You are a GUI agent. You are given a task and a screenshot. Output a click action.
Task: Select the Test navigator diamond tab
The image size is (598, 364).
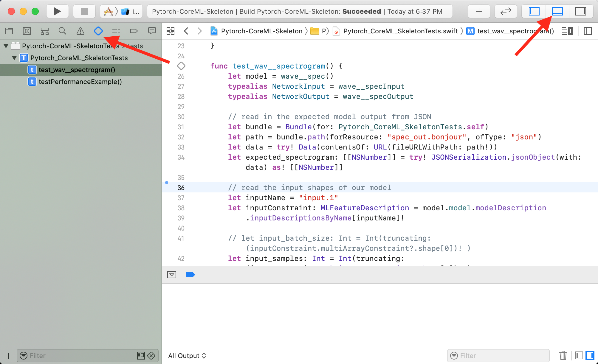(x=98, y=31)
